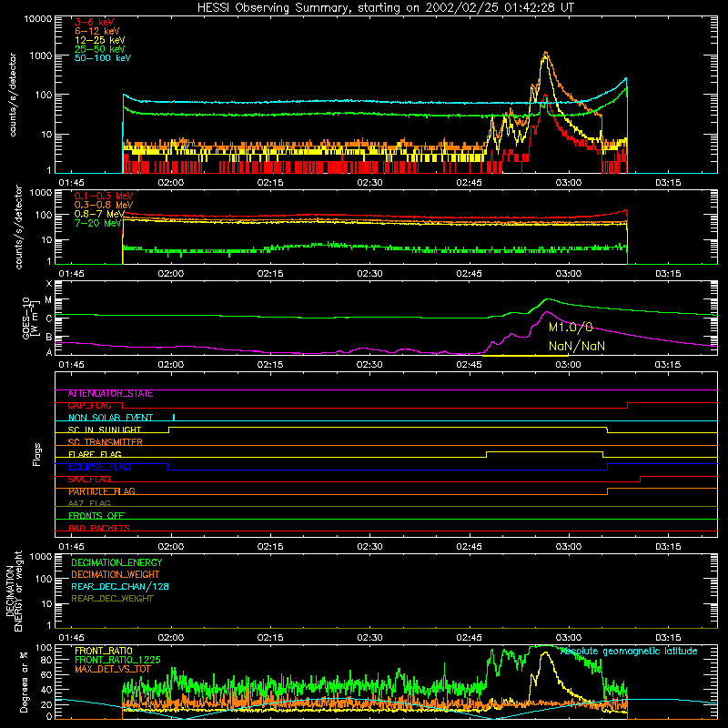Click the '0.8-7 MeV' legend entry
This screenshot has height=728, width=728.
pos(99,214)
